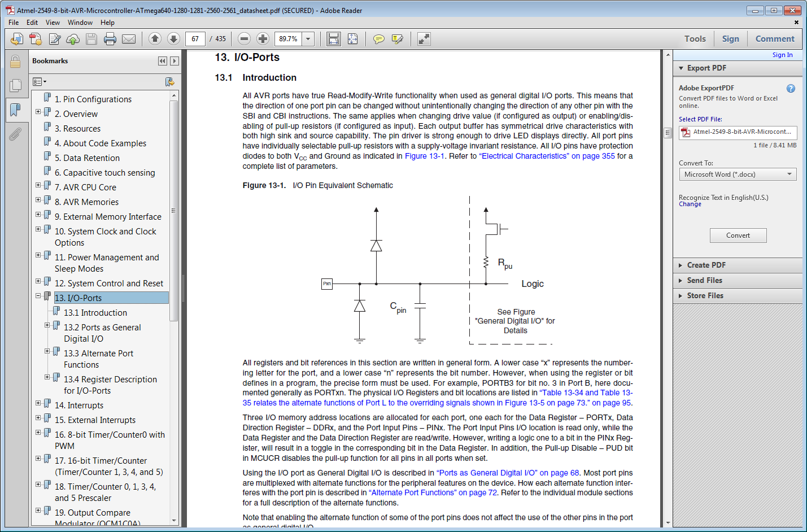The height and width of the screenshot is (532, 807).
Task: Click the Sign In link
Action: coord(782,55)
